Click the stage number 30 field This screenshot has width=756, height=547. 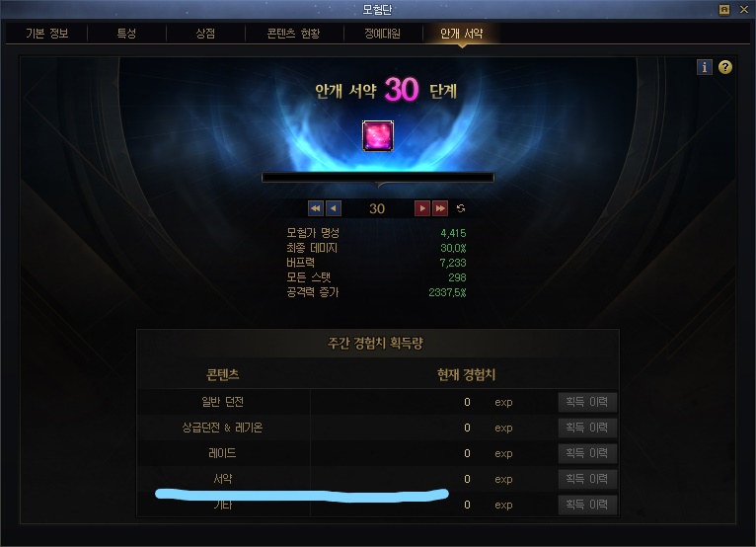(377, 208)
